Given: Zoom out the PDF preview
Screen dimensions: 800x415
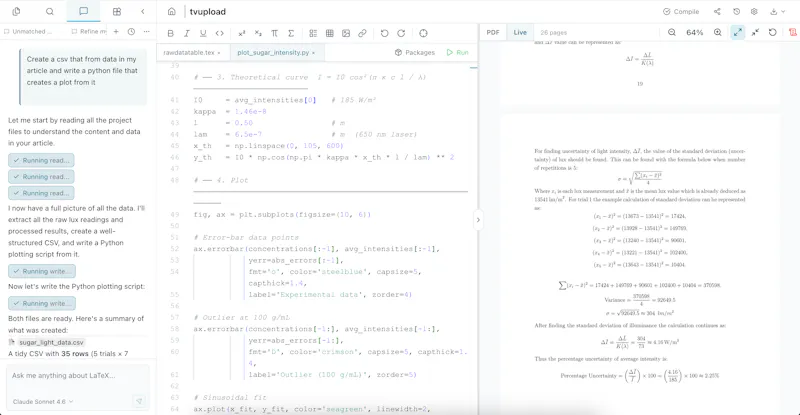Looking at the screenshot, I should (671, 32).
